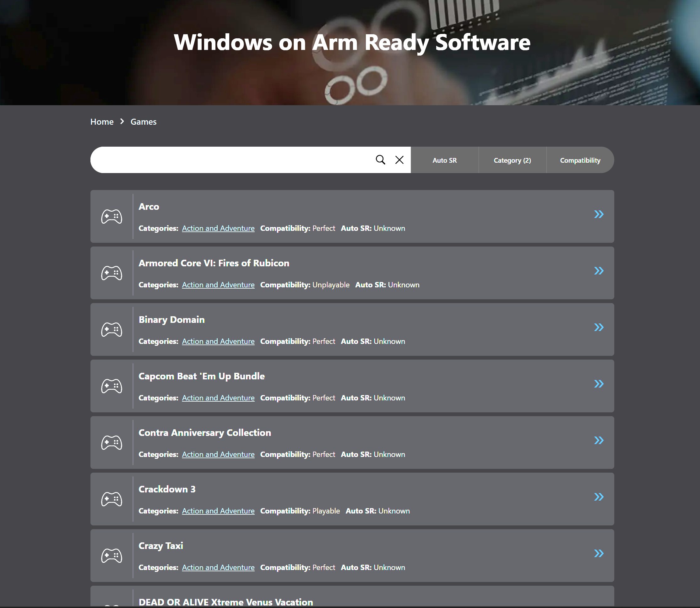Click the gamepad icon for Crackdown 3

point(111,499)
